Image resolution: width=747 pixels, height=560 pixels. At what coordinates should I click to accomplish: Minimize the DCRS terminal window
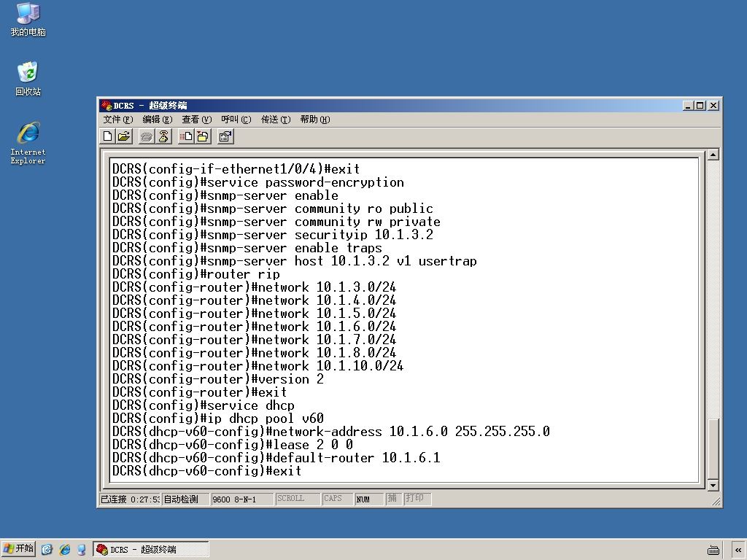pos(688,105)
